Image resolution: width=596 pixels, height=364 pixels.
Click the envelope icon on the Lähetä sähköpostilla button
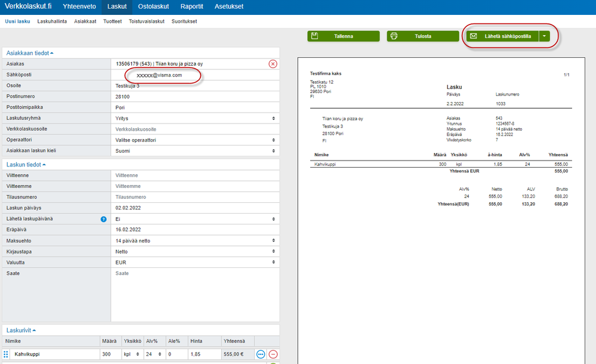(473, 36)
